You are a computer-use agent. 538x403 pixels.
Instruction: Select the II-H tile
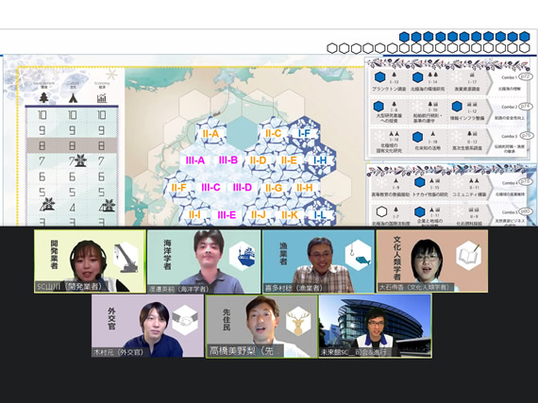pos(304,188)
